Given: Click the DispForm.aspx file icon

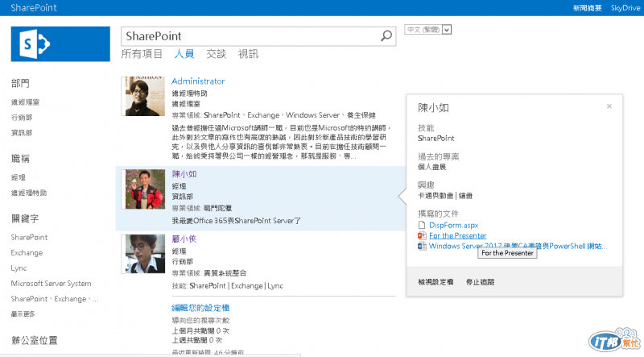Looking at the screenshot, I should 421,225.
